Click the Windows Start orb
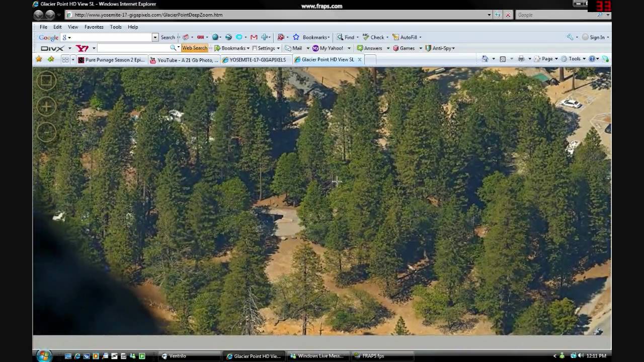 point(44,355)
